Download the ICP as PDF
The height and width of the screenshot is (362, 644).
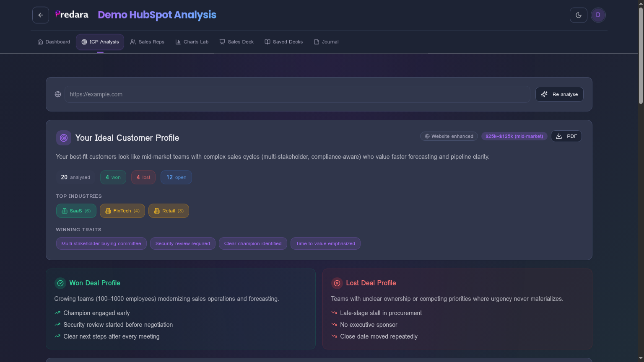[566, 136]
